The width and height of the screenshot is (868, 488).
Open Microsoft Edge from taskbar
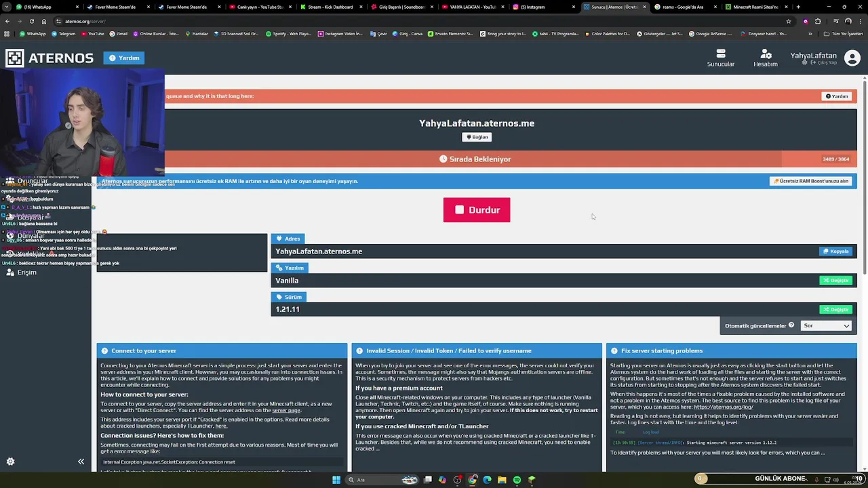pyautogui.click(x=487, y=480)
